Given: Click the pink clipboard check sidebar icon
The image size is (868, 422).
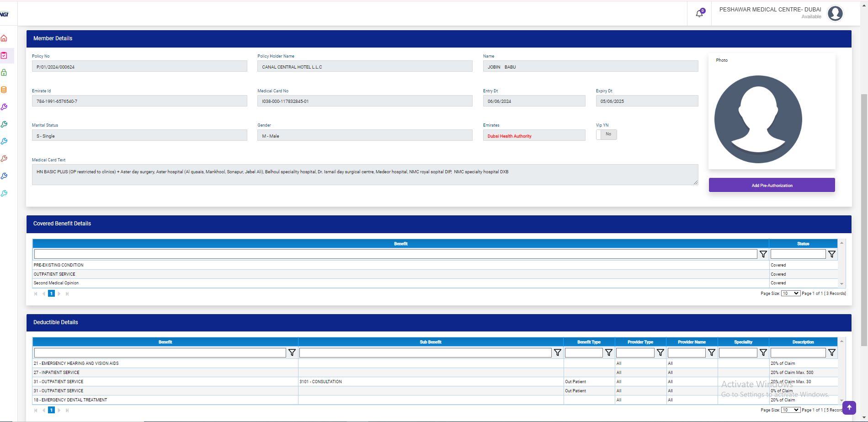Looking at the screenshot, I should [x=4, y=55].
